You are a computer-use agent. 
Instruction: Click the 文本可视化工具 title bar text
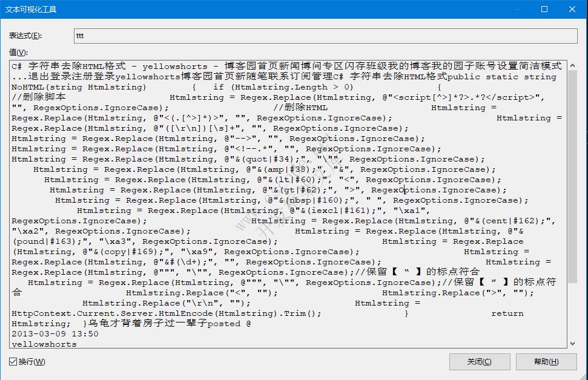coord(30,9)
